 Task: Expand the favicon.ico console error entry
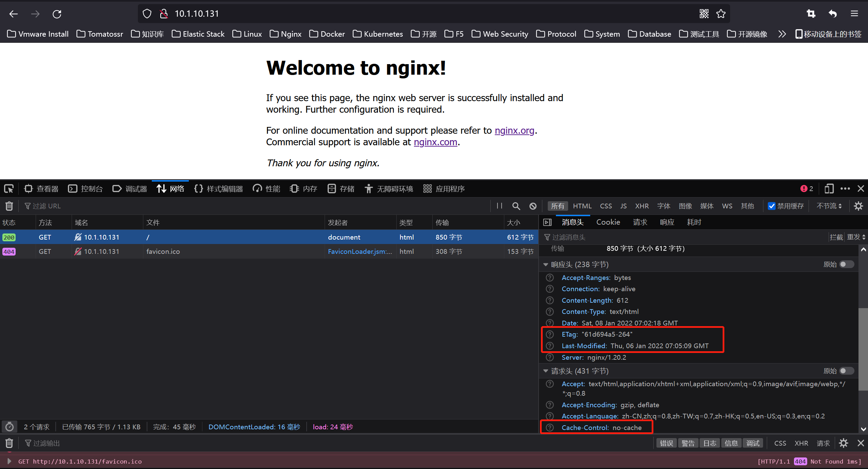click(9, 461)
